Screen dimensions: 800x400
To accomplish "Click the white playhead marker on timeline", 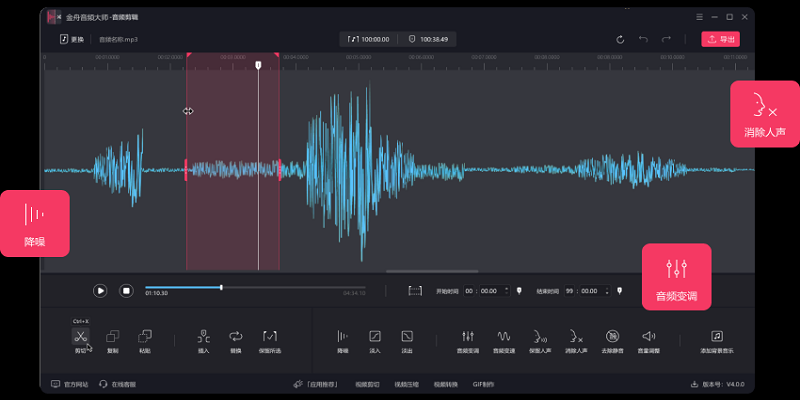I will pos(258,65).
